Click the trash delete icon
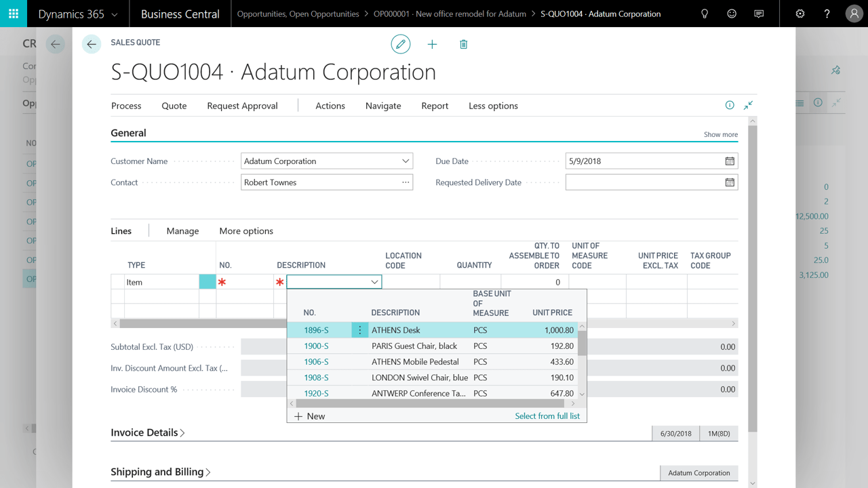 (464, 44)
